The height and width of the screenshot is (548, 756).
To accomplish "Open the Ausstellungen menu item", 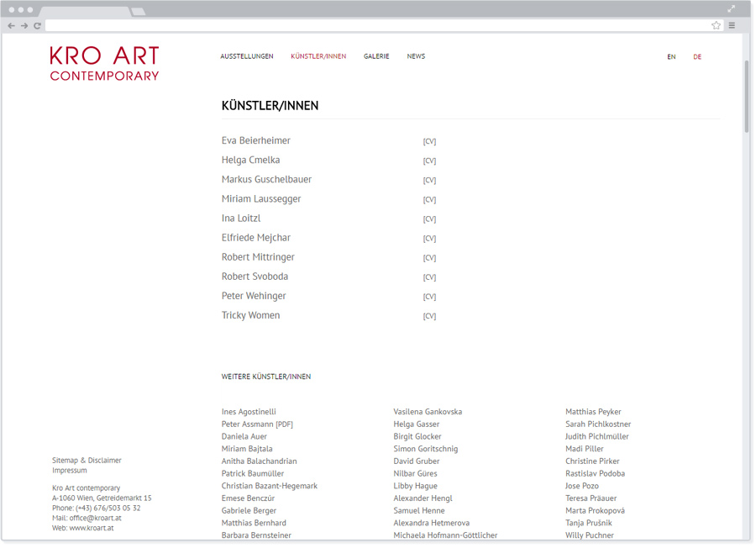I will tap(247, 56).
